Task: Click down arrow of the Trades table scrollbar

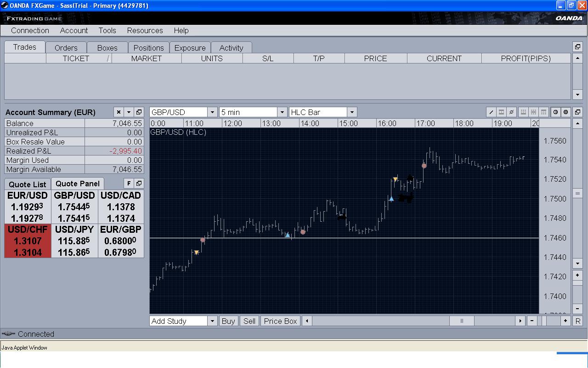Action: (x=578, y=94)
